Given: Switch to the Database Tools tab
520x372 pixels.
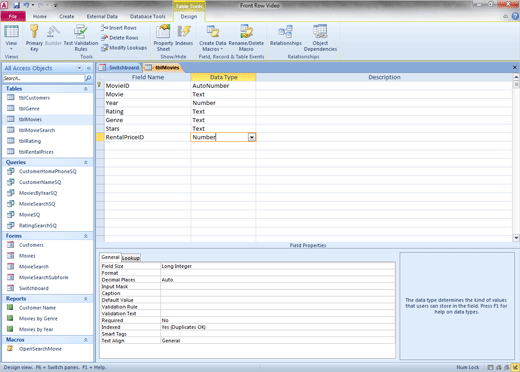Looking at the screenshot, I should coord(147,16).
